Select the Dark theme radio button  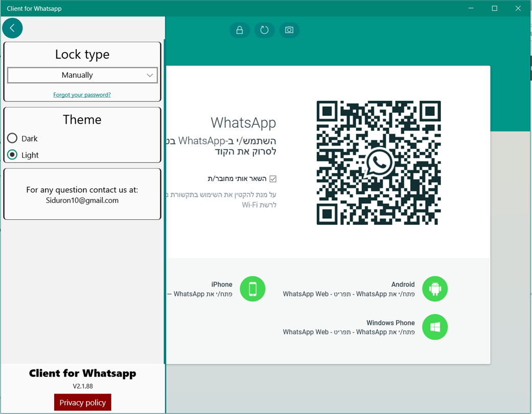click(12, 139)
